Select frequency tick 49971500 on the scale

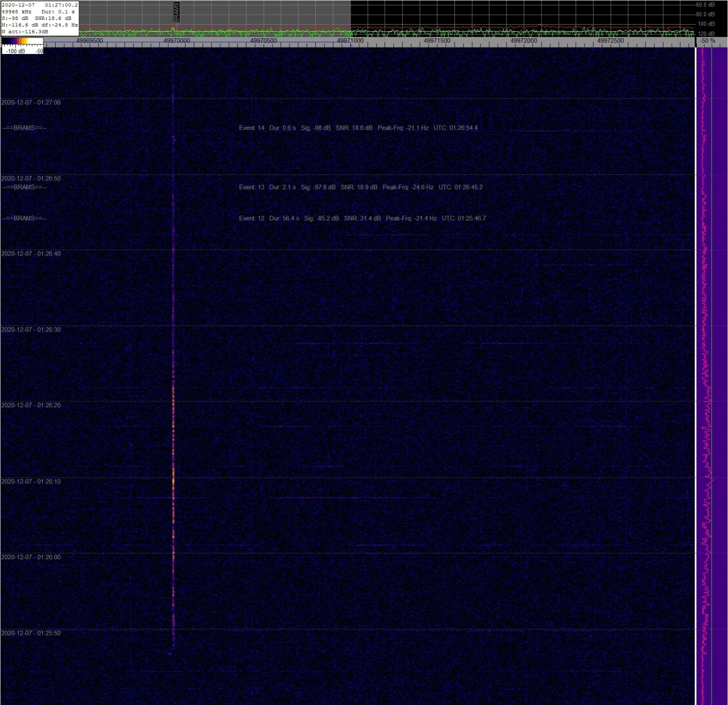tap(437, 41)
